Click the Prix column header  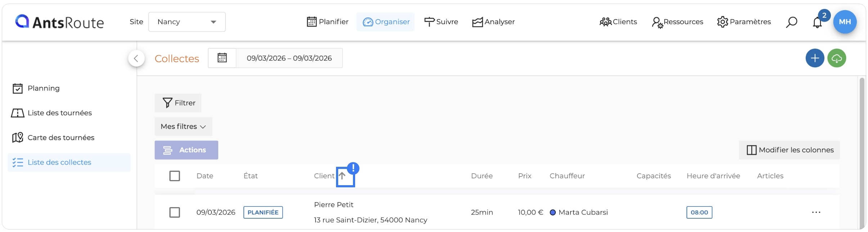[x=525, y=176]
